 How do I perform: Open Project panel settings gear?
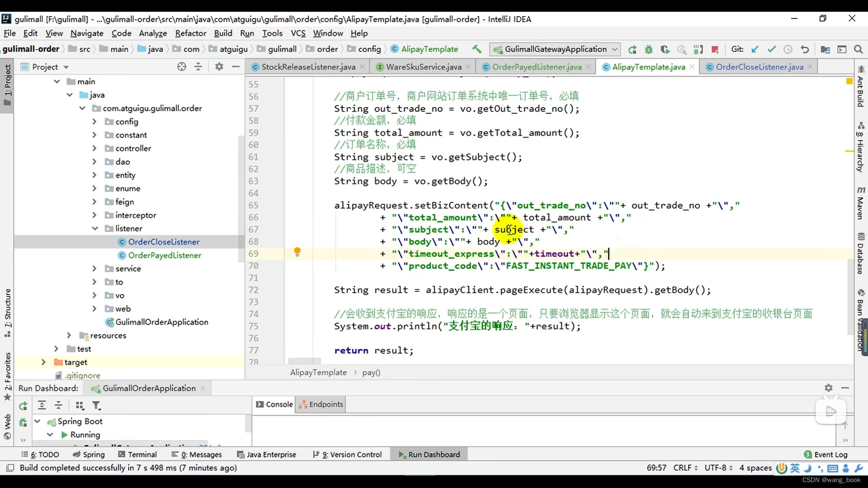(219, 66)
